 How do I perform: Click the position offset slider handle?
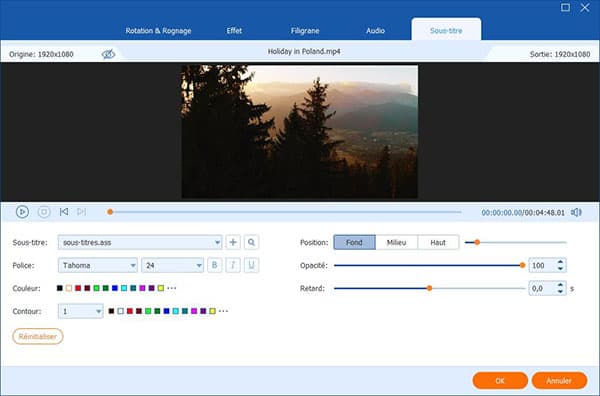pyautogui.click(x=477, y=242)
